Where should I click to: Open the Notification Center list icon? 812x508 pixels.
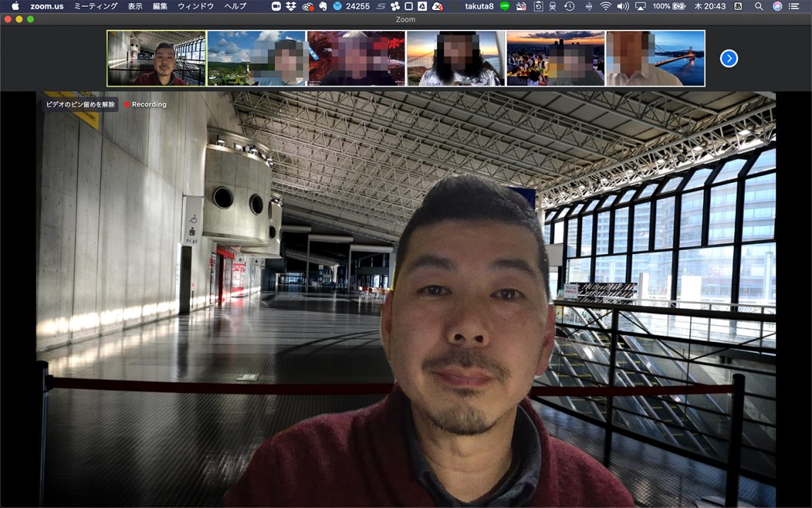pyautogui.click(x=794, y=6)
